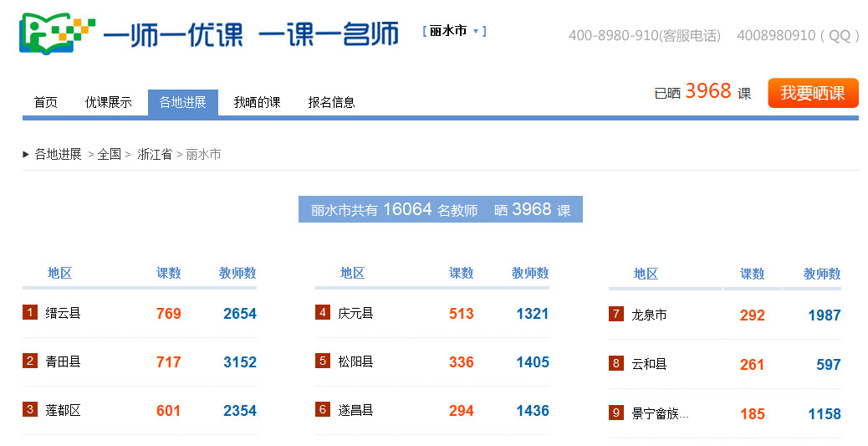The image size is (868, 446).
Task: Select 各地进展 tab
Action: click(182, 102)
